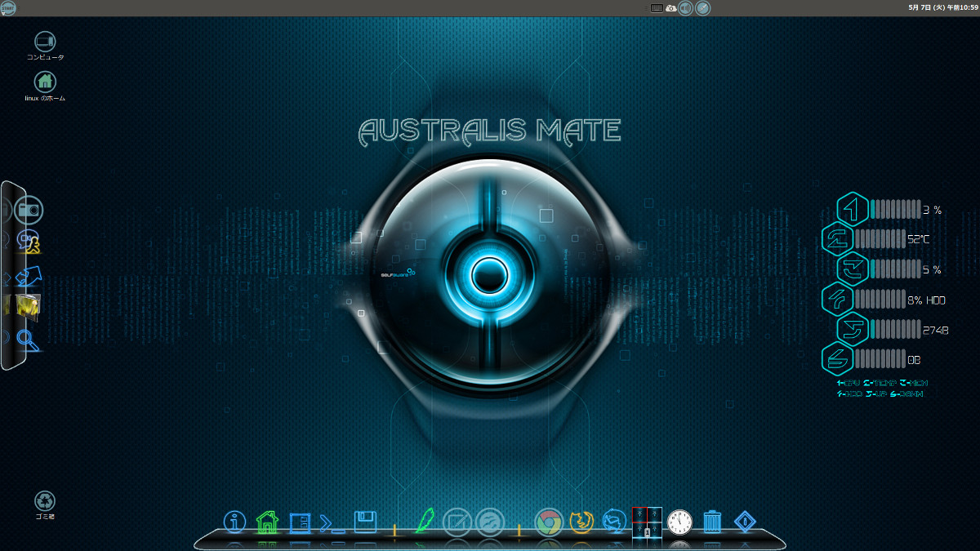Launch the blue Thunderbird mail icon

(x=613, y=521)
